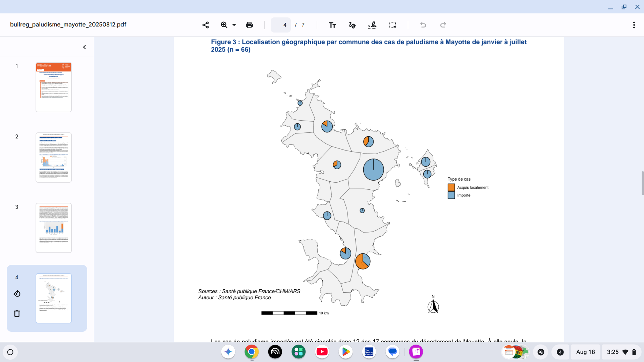Image resolution: width=644 pixels, height=362 pixels.
Task: Click the print icon
Action: [249, 25]
